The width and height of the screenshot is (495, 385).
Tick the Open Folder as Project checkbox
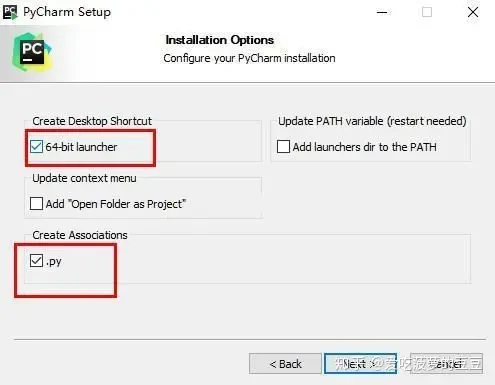[x=36, y=204]
